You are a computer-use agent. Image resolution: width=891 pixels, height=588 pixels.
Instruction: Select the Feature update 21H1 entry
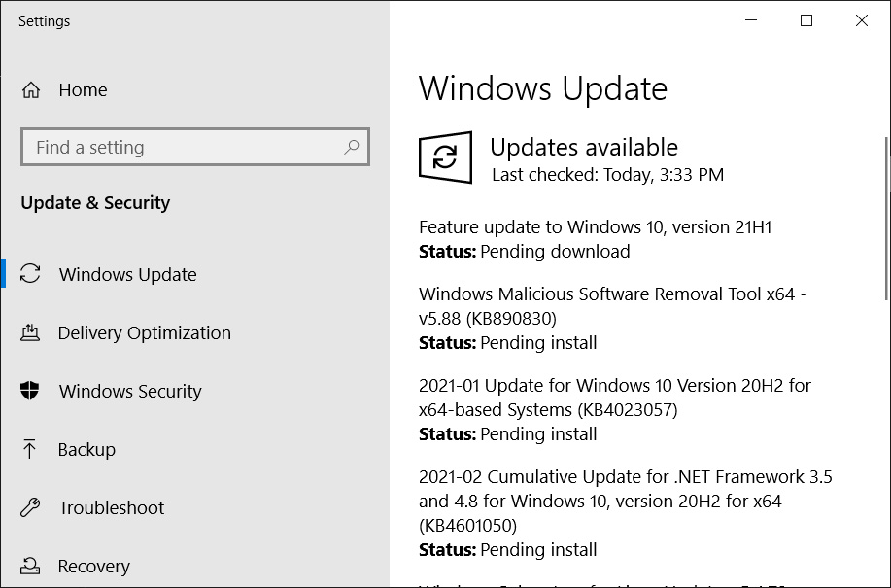[595, 227]
